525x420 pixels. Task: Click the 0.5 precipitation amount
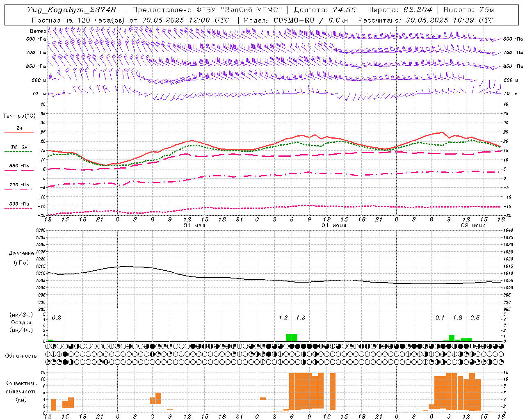pos(475,318)
